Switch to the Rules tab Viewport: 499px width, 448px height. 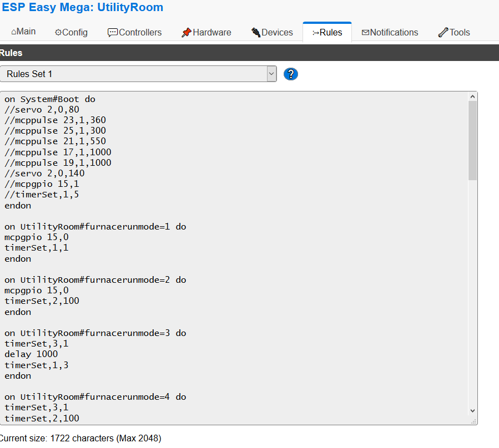(x=327, y=33)
